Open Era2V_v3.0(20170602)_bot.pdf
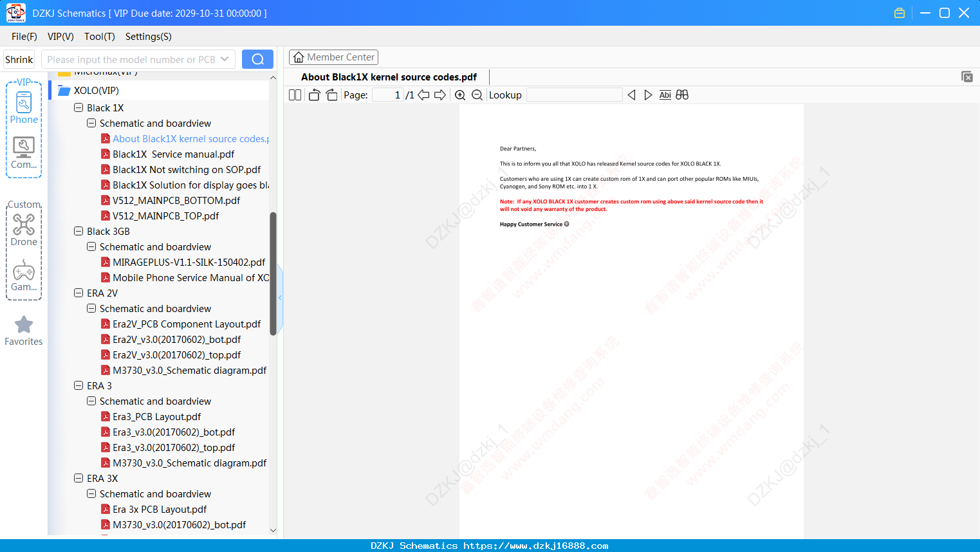 click(x=177, y=340)
